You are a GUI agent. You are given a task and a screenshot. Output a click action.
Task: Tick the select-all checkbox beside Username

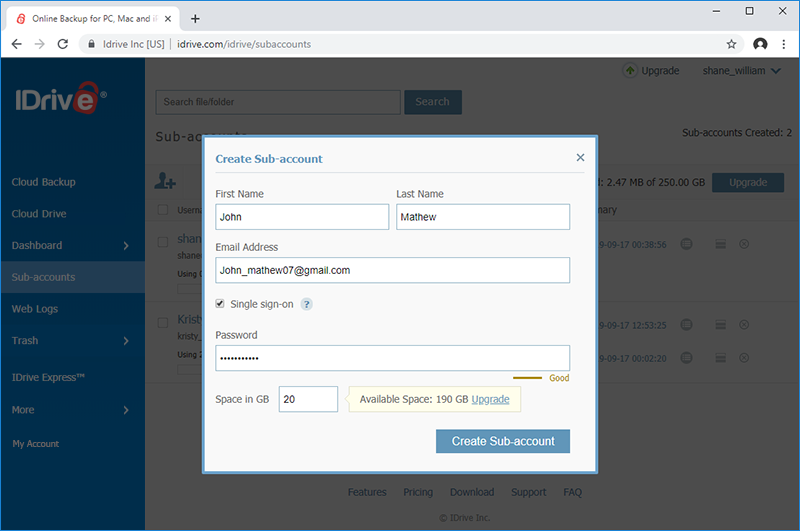(x=163, y=210)
